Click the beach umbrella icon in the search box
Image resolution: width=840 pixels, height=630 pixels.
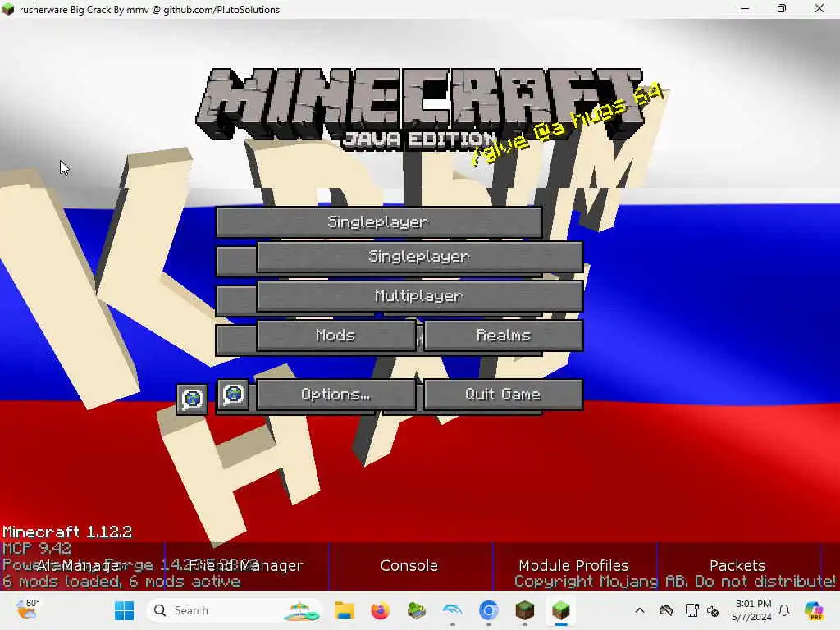[301, 610]
